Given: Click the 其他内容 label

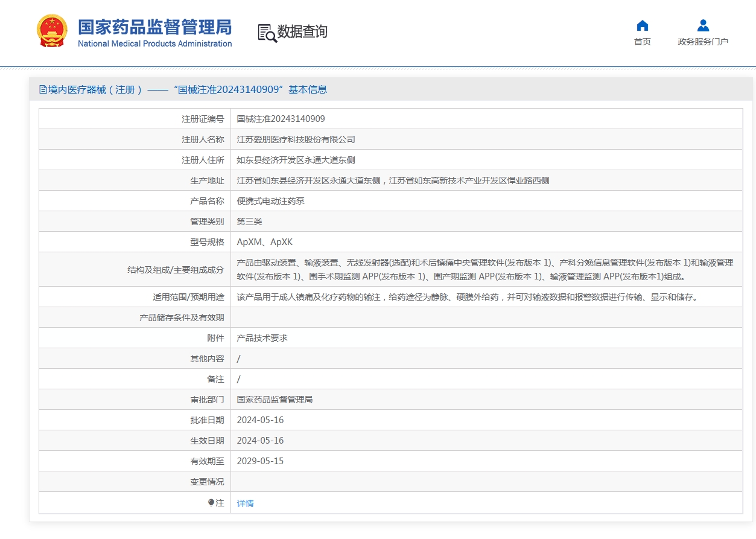Looking at the screenshot, I should click(x=207, y=359).
